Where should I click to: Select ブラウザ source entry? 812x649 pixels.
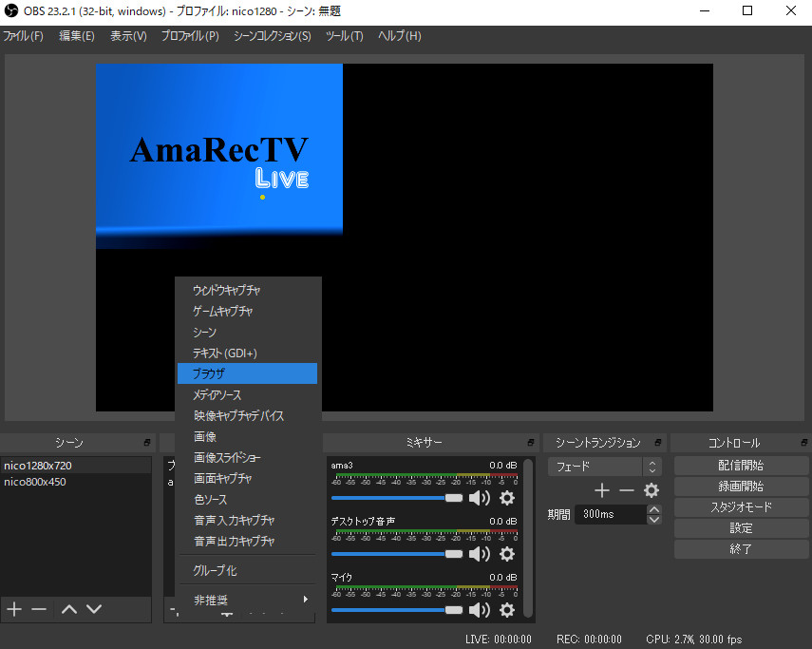click(x=248, y=373)
